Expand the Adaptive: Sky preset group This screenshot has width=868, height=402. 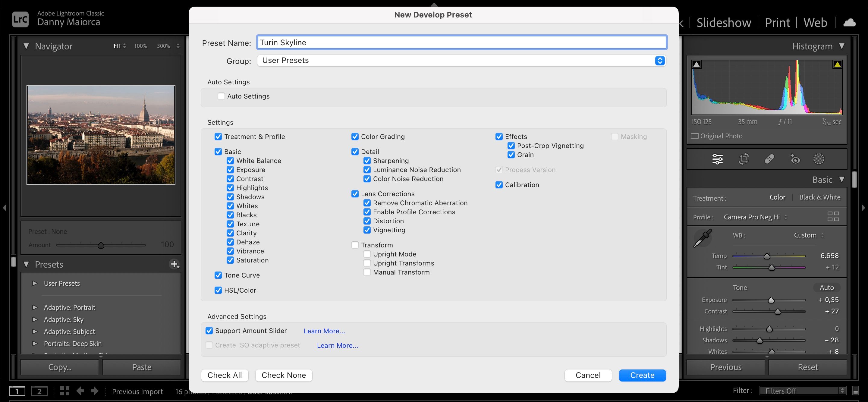(x=34, y=319)
